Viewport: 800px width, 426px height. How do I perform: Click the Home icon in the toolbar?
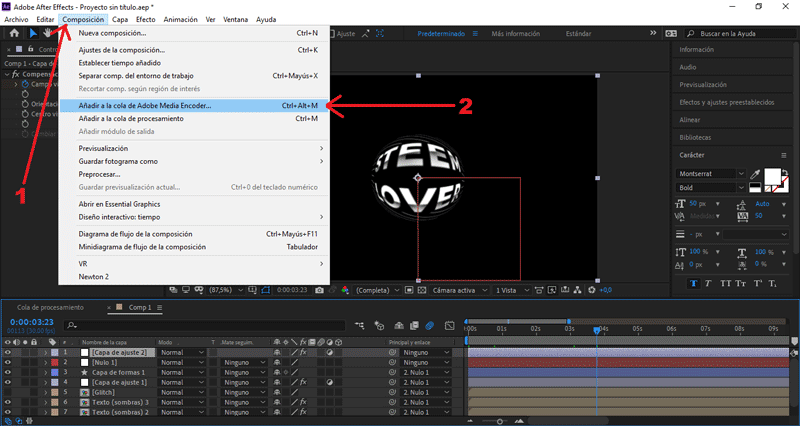(x=14, y=33)
